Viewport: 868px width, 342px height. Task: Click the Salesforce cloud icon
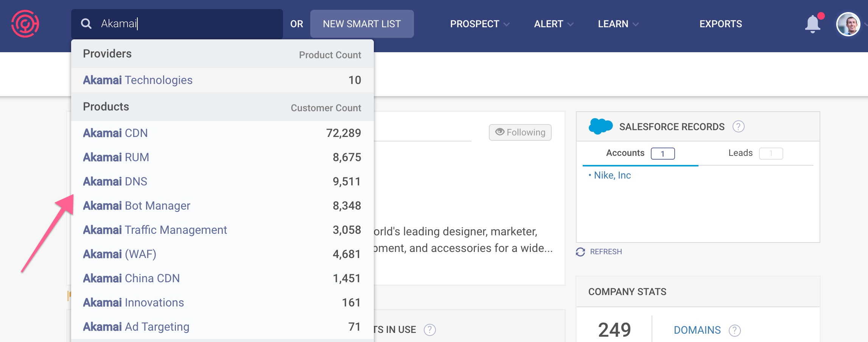[600, 126]
